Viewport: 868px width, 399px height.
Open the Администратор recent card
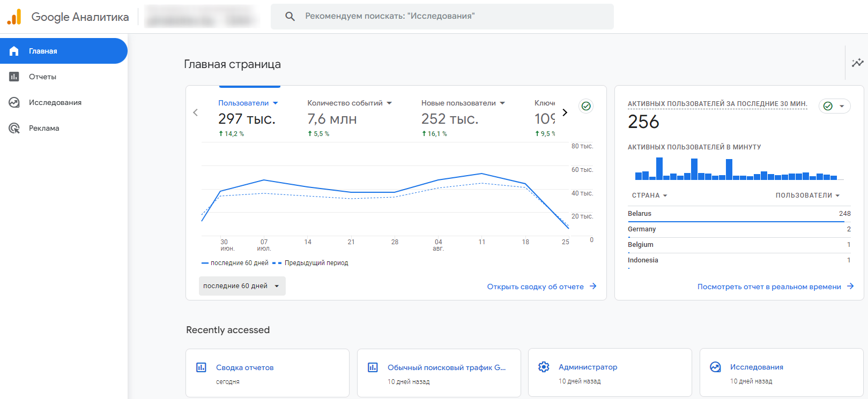(610, 373)
